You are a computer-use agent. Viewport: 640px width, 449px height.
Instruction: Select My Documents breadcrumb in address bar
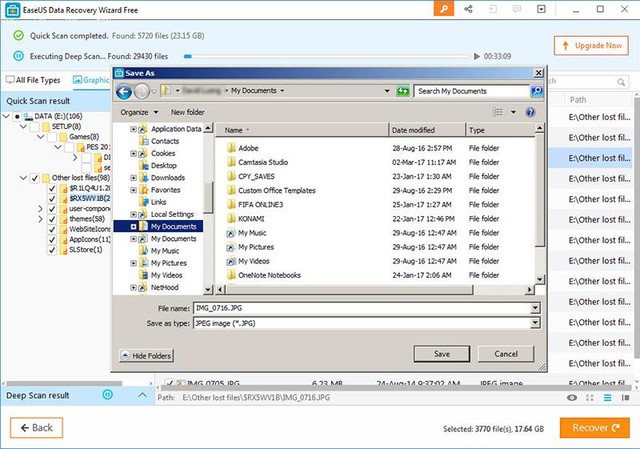[x=254, y=91]
